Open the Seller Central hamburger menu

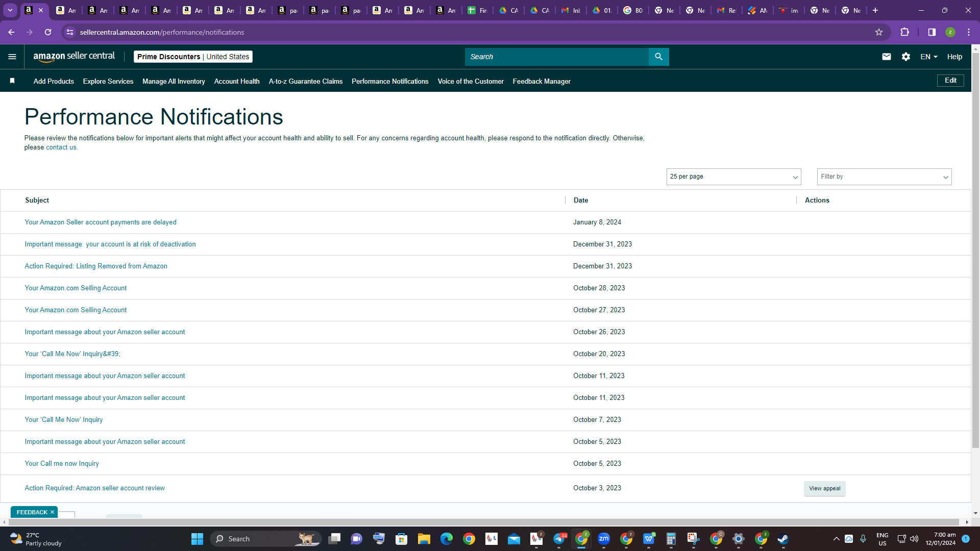click(12, 57)
